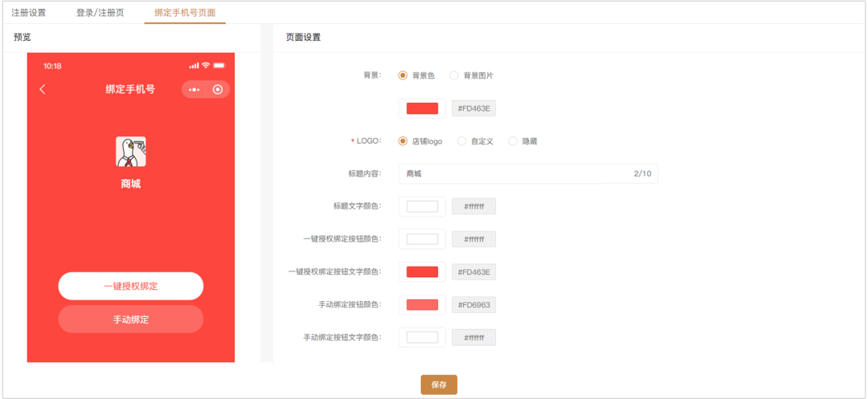Select the 隐藏 logo radio option
Image resolution: width=868 pixels, height=399 pixels.
pos(513,141)
